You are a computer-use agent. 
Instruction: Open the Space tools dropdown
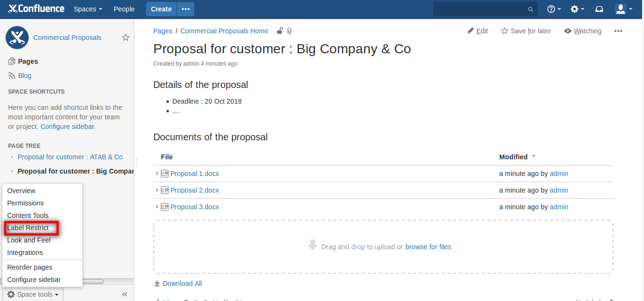coord(33,294)
